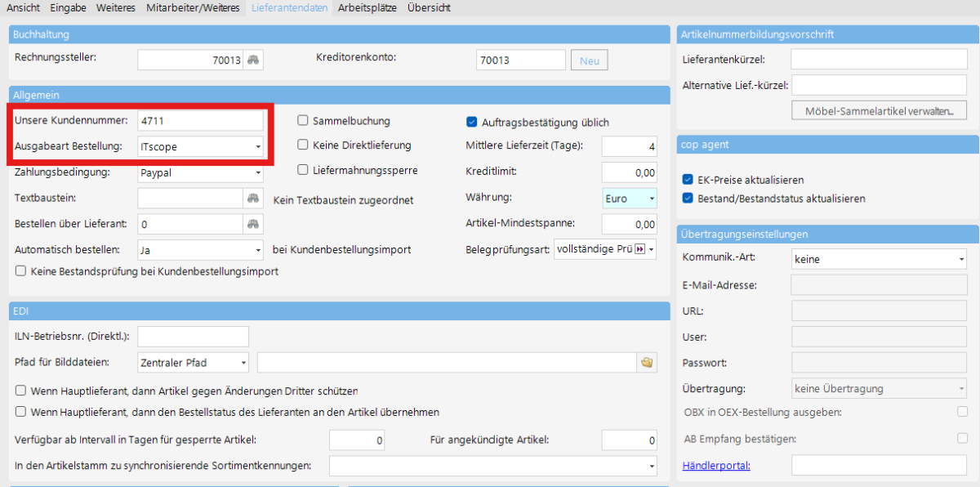Open the Mitarbeiter/Weiteres tab

(x=194, y=7)
